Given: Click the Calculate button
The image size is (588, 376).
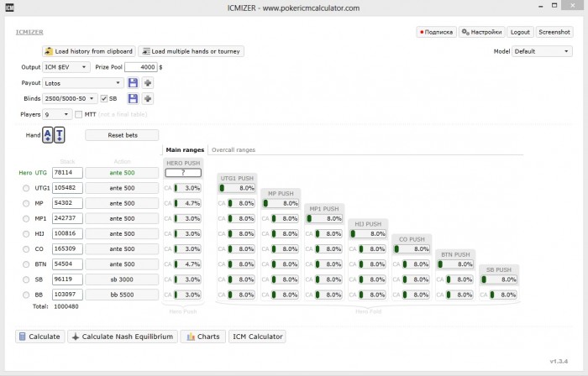Looking at the screenshot, I should 40,337.
